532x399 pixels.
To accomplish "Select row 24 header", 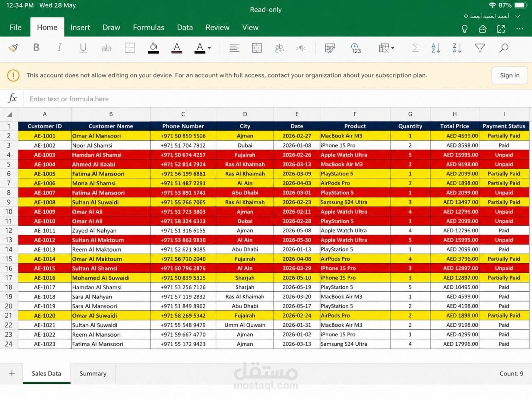I will tap(9, 344).
